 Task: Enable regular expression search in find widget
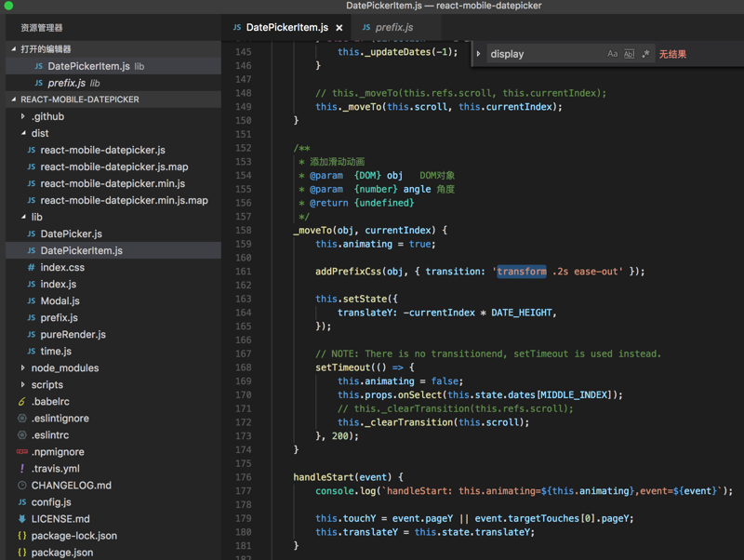[645, 54]
